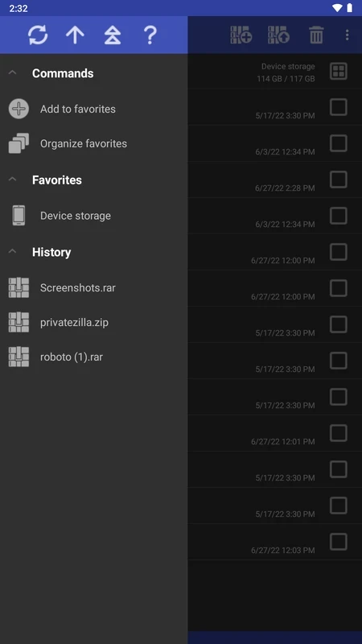
Task: Collapse the Commands section
Action: tap(12, 72)
